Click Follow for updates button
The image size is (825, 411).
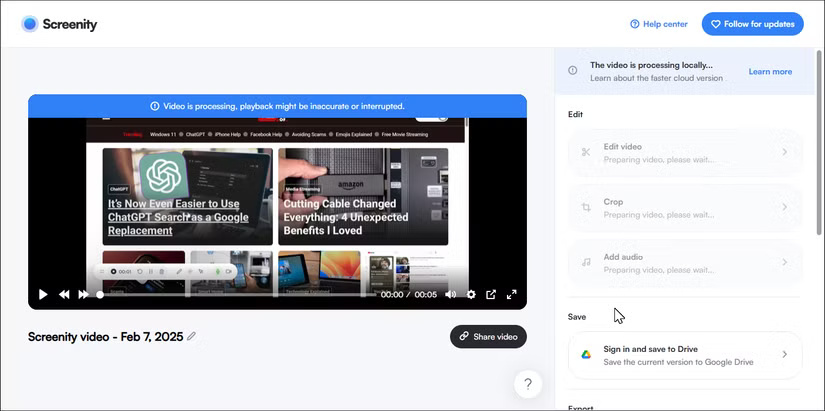(x=752, y=24)
